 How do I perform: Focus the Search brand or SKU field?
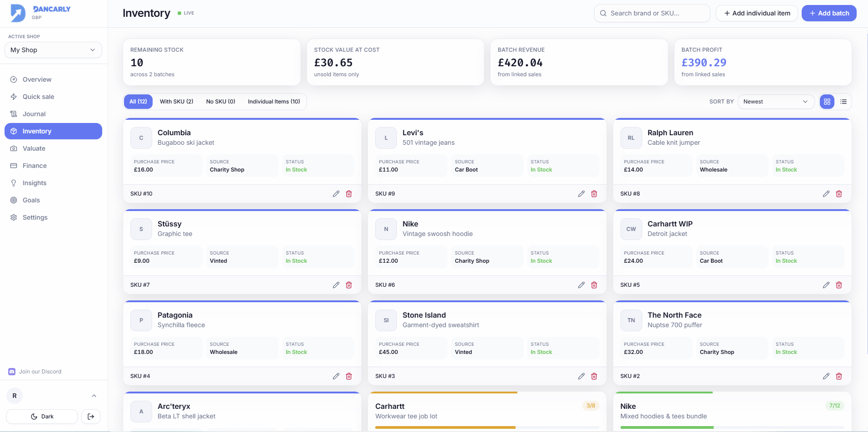pyautogui.click(x=652, y=13)
